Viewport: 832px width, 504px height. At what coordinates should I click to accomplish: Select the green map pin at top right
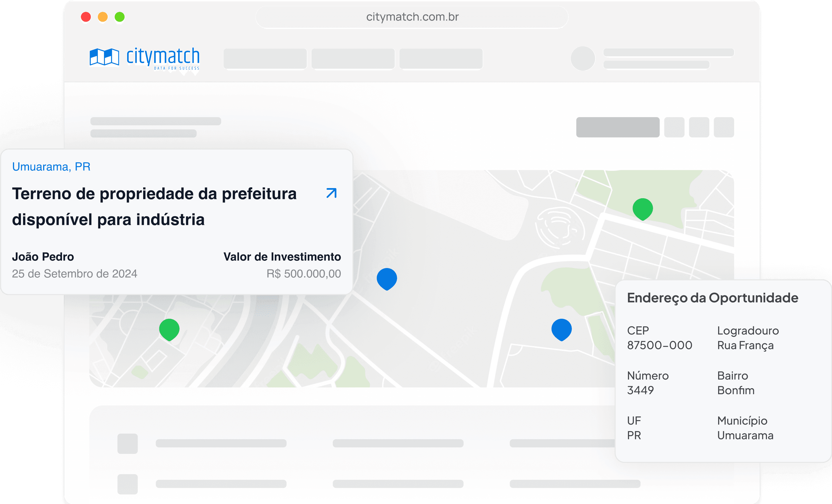(x=642, y=208)
